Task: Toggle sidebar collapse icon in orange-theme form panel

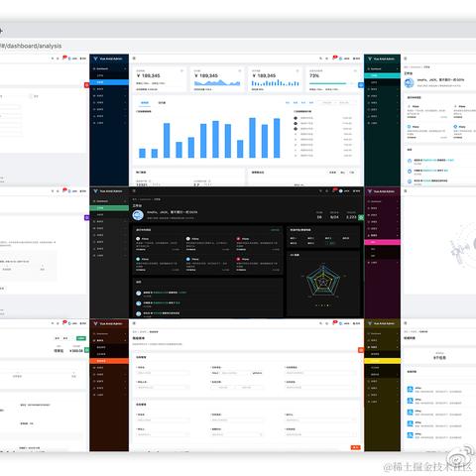Action: click(x=134, y=323)
